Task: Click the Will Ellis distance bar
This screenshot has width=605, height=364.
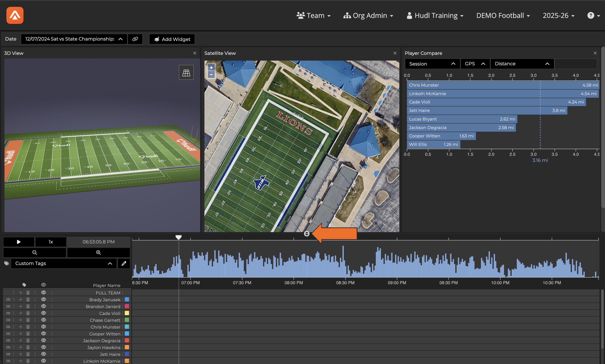Action: point(434,144)
